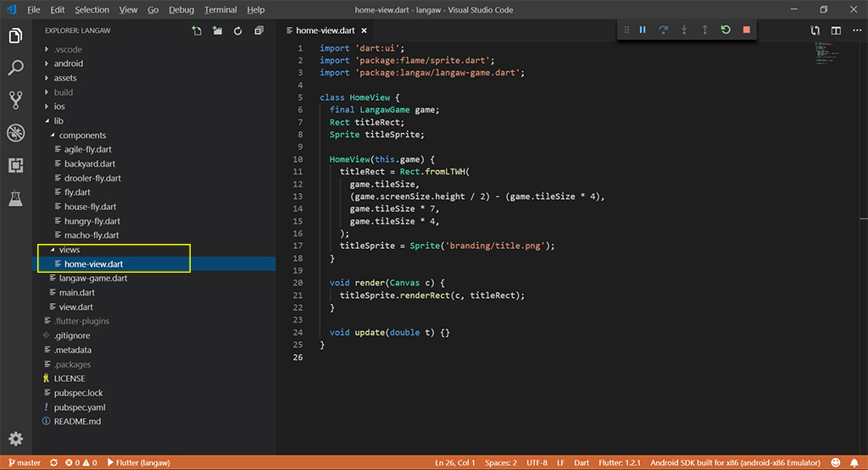Collapse all folders in Explorer
868x470 pixels.
[x=259, y=31]
